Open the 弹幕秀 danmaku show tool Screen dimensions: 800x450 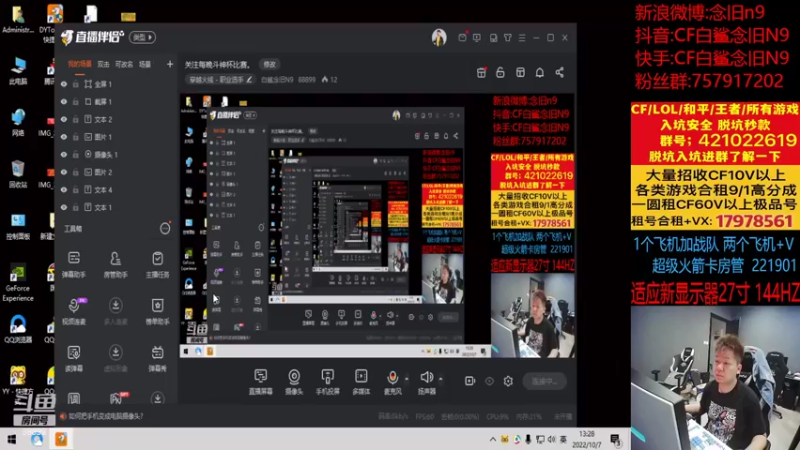(157, 358)
